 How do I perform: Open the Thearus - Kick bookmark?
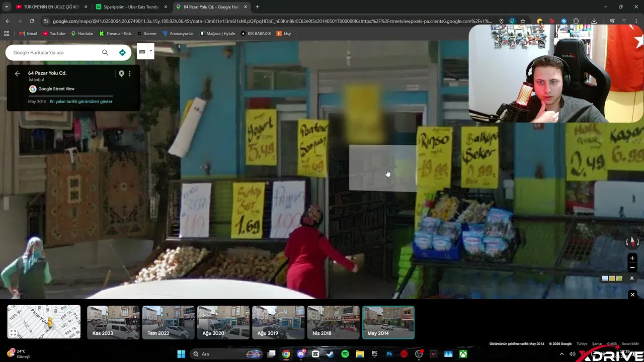115,34
